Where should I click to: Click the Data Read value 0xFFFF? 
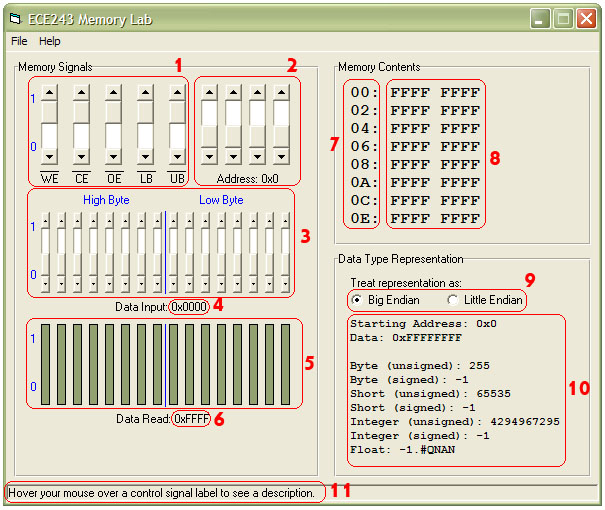(x=191, y=419)
